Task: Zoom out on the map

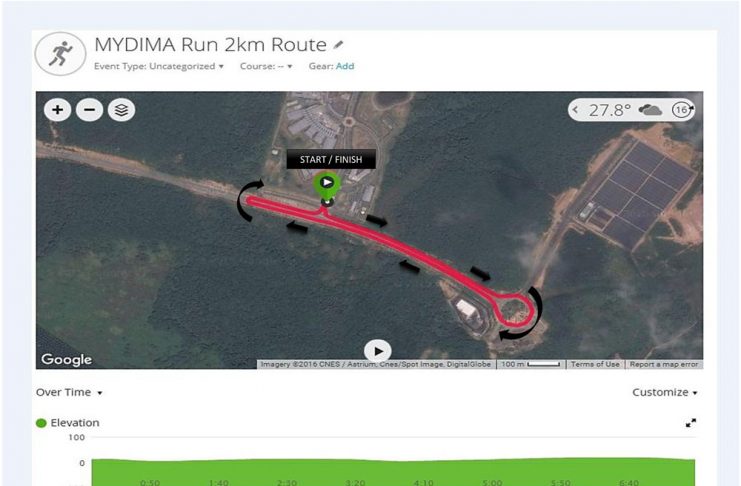Action: pos(89,110)
